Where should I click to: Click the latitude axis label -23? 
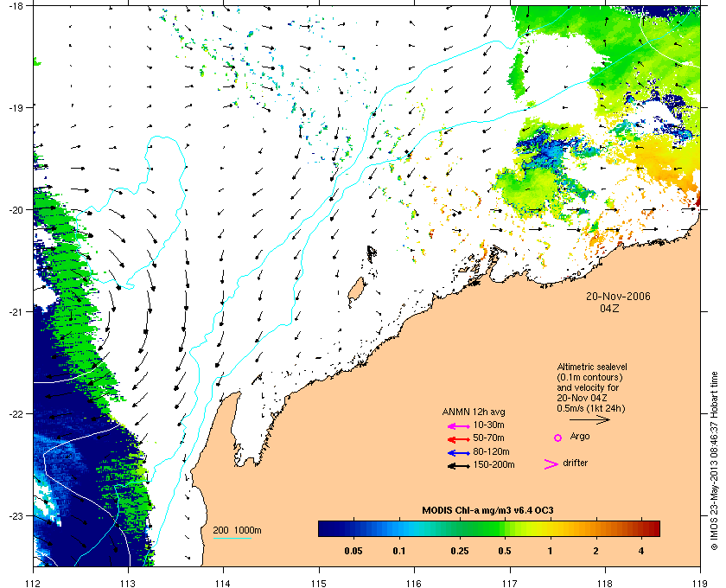(15, 515)
